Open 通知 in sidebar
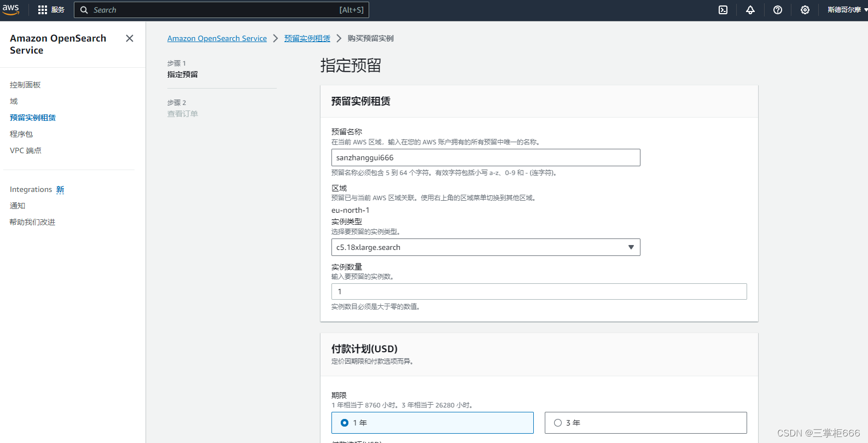 click(18, 206)
